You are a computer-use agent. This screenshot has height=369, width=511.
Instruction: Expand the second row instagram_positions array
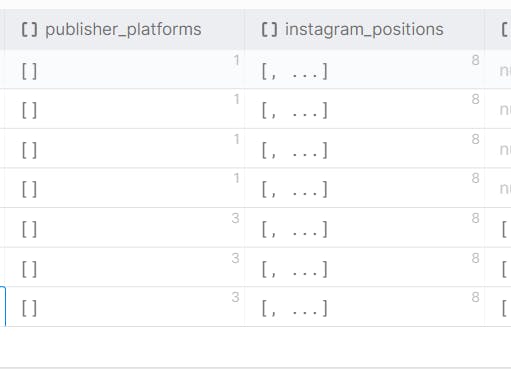tap(364, 109)
